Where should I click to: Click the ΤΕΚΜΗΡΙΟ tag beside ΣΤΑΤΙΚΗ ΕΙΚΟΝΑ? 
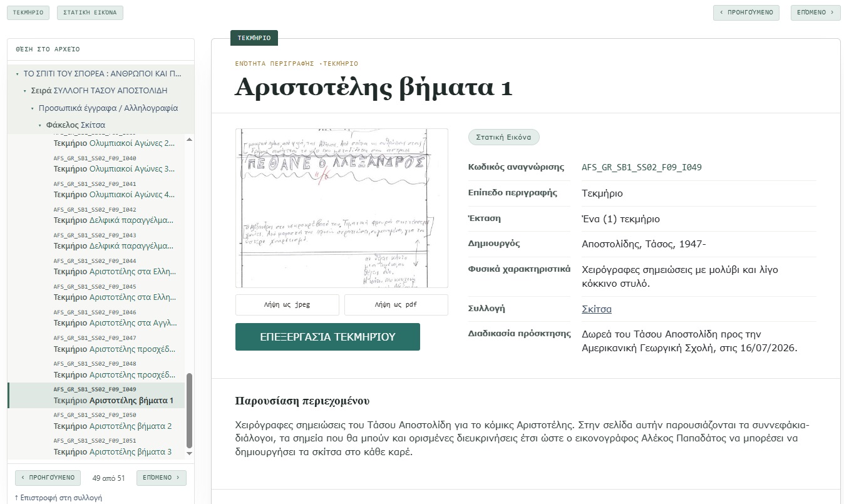click(28, 13)
